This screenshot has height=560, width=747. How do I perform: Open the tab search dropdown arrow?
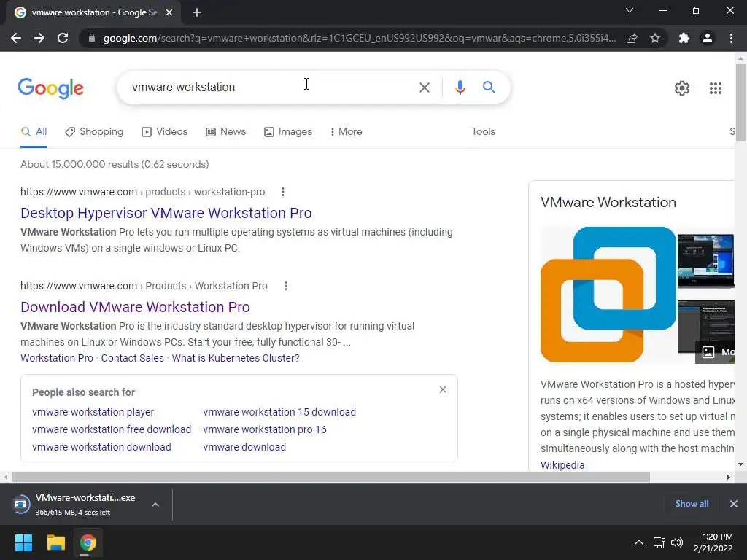pos(630,10)
